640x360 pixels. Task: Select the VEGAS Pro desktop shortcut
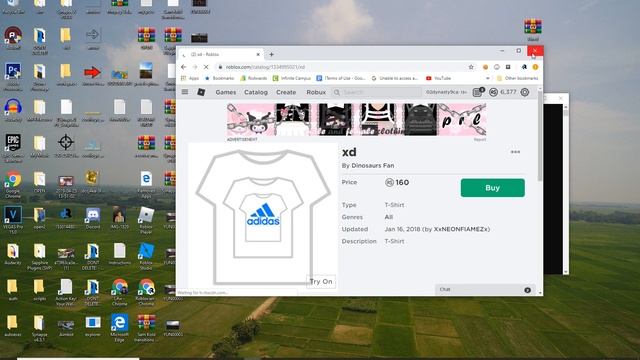pyautogui.click(x=13, y=220)
